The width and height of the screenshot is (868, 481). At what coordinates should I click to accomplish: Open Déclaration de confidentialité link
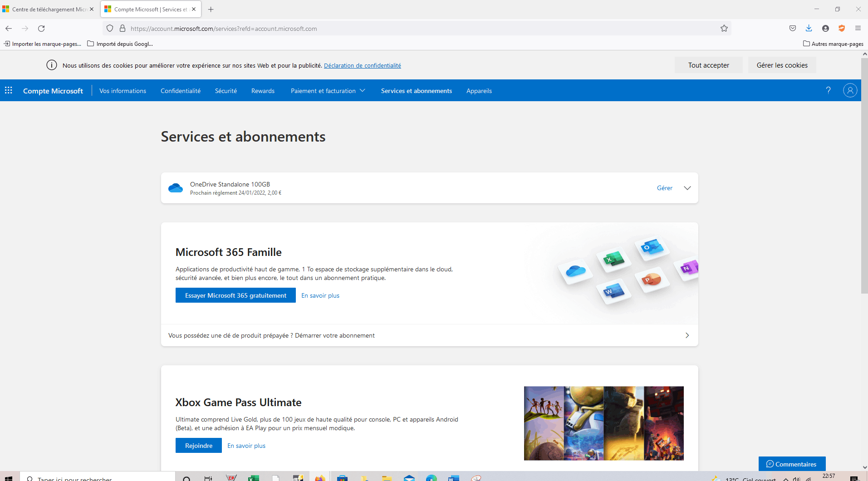pos(362,65)
